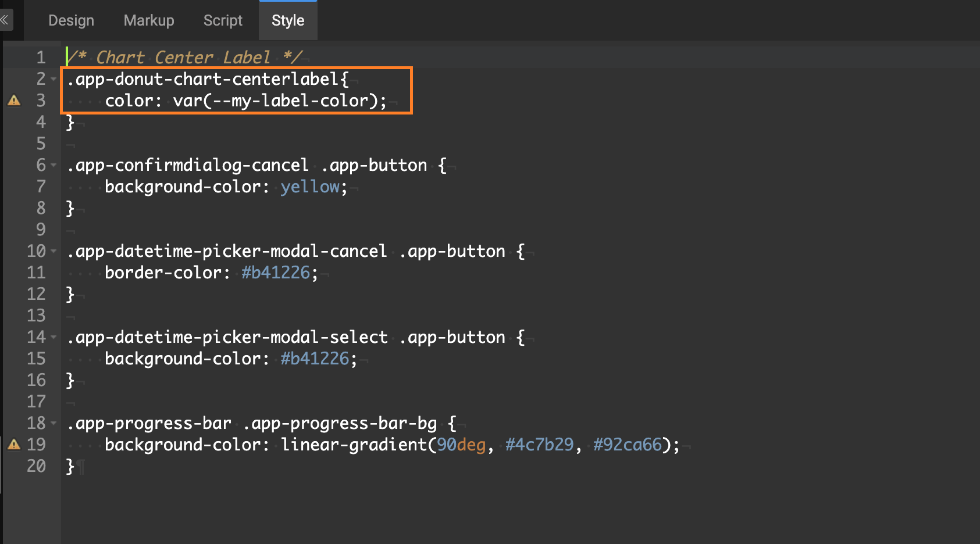Click the active Style tab
The image size is (980, 544).
288,20
